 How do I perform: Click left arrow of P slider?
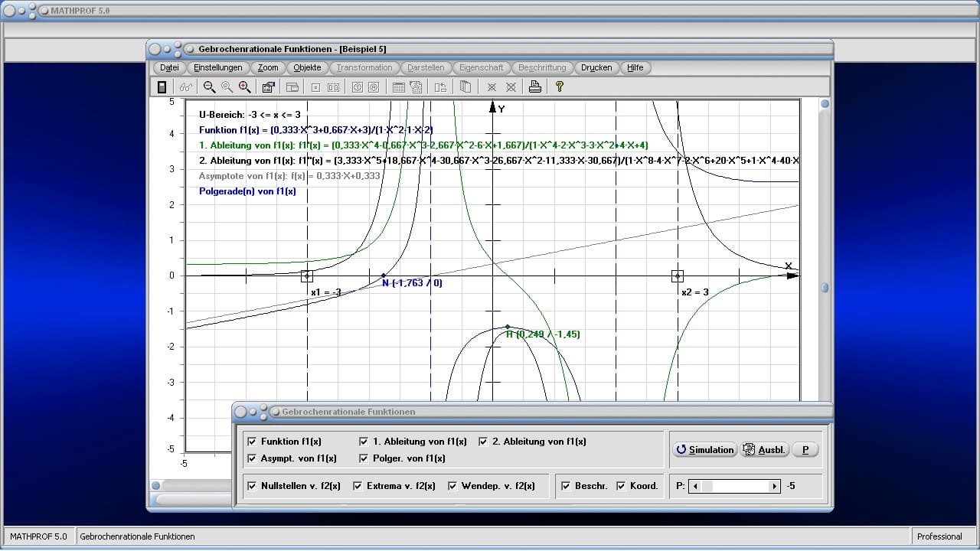coord(695,486)
